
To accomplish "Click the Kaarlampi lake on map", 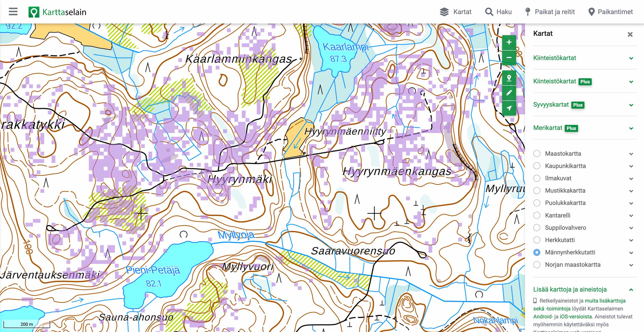I will 332,55.
